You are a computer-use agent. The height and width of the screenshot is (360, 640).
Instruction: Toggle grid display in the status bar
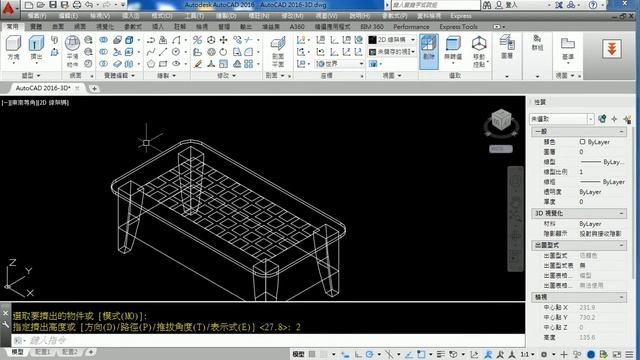click(x=312, y=354)
